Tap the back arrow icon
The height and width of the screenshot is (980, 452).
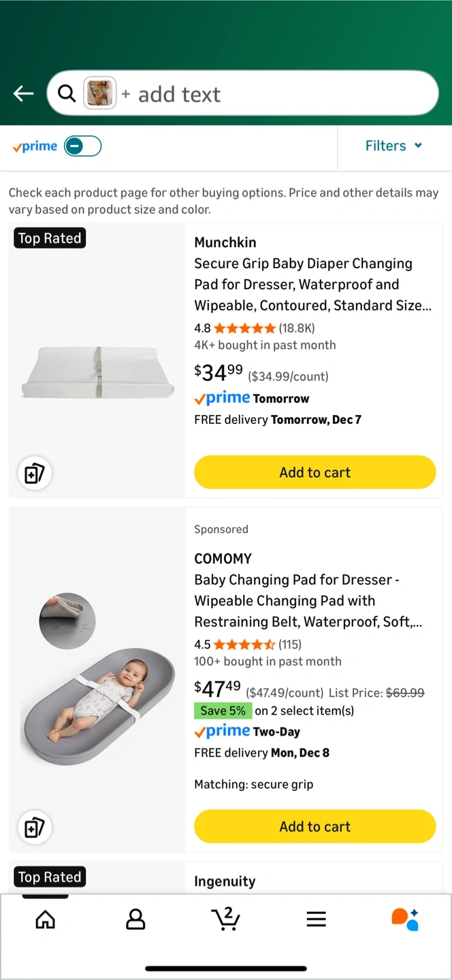pyautogui.click(x=24, y=94)
